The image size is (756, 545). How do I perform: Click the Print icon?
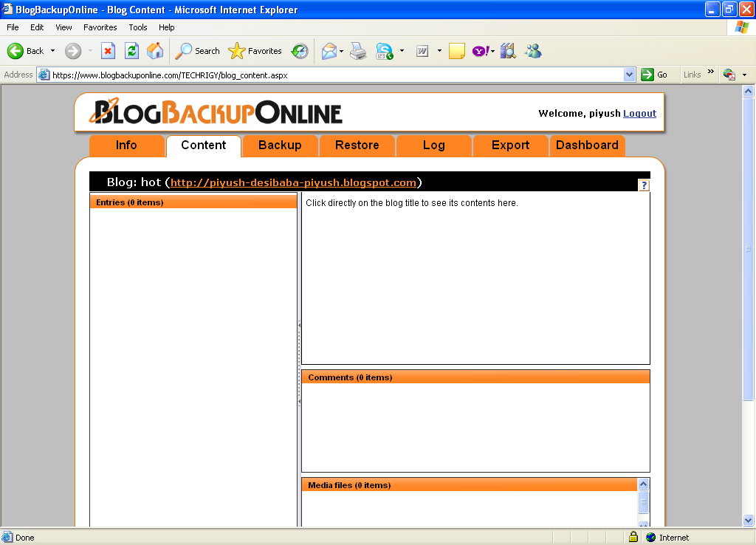pyautogui.click(x=358, y=51)
